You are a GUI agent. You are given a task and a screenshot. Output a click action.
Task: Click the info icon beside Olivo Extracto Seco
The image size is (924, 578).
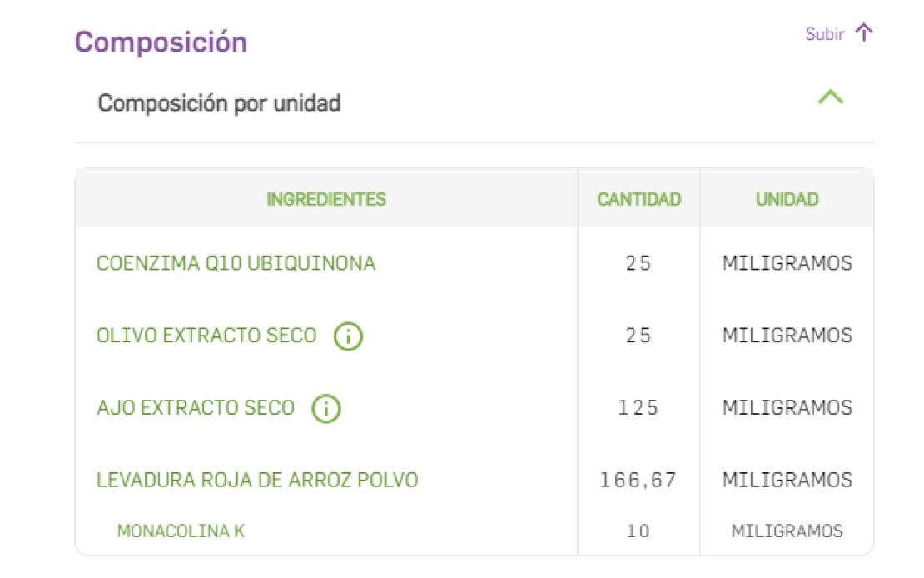[x=349, y=336]
